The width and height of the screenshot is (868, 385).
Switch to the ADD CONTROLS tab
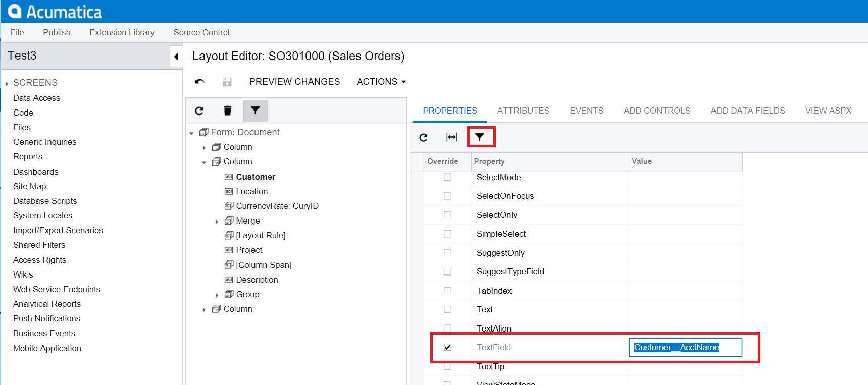tap(657, 111)
